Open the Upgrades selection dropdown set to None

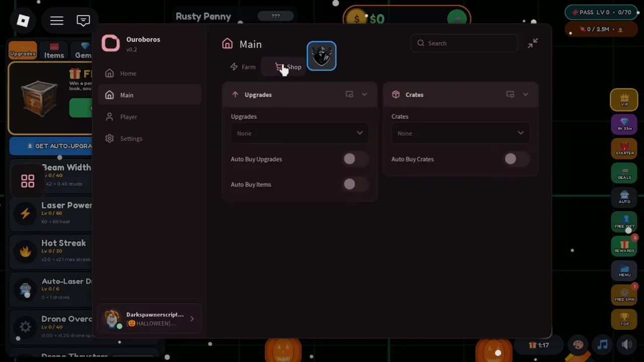[x=299, y=133]
